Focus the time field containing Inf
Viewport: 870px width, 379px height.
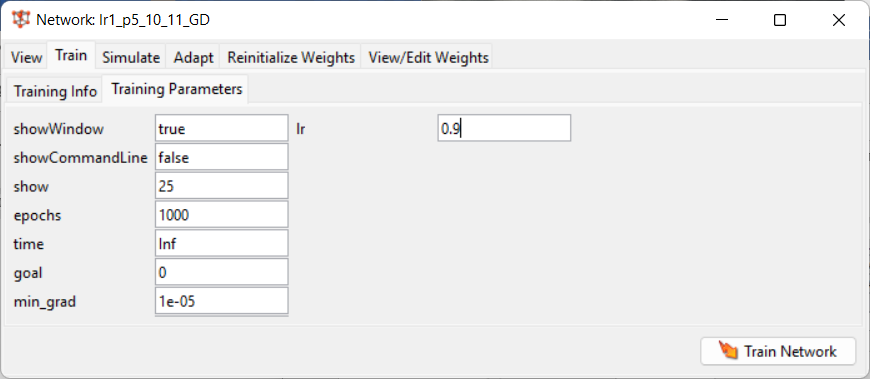click(221, 243)
